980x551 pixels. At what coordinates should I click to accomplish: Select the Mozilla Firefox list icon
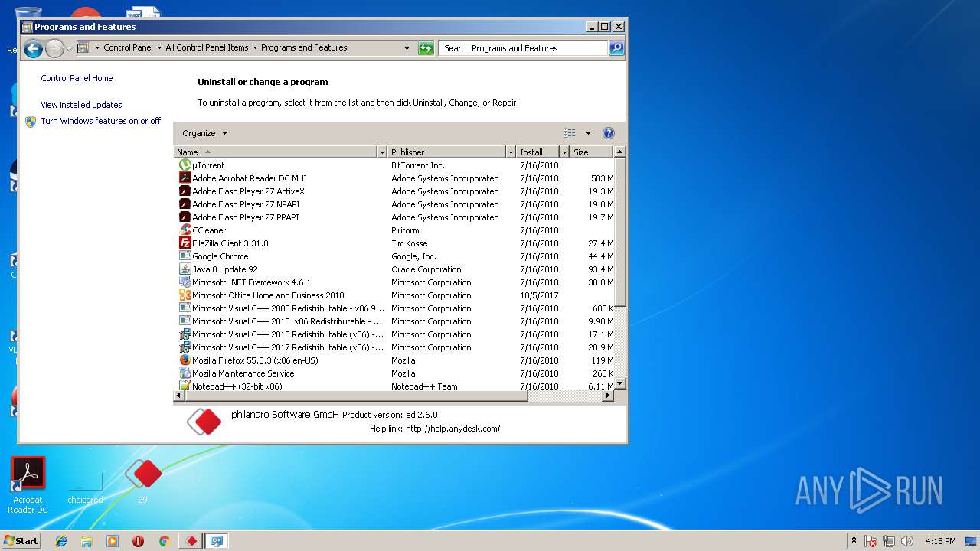click(185, 360)
